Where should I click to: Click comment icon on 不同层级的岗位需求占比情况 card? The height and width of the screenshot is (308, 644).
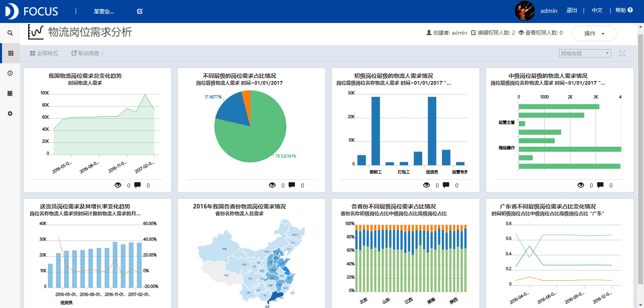(x=292, y=185)
